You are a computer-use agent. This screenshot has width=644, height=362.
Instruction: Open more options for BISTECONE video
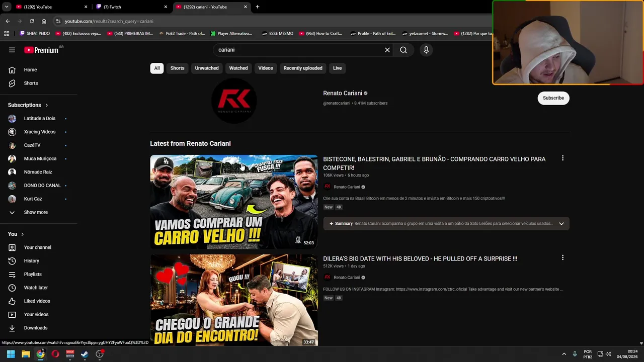[562, 158]
